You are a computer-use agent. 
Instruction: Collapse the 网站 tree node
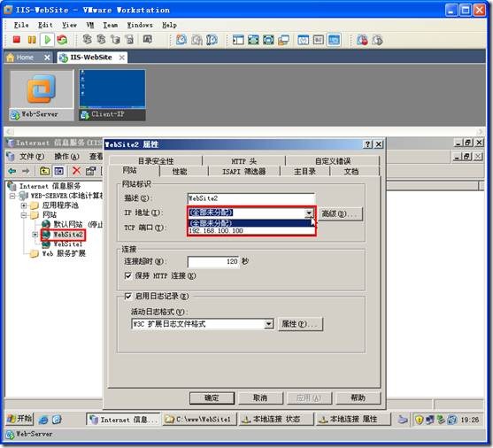point(24,215)
